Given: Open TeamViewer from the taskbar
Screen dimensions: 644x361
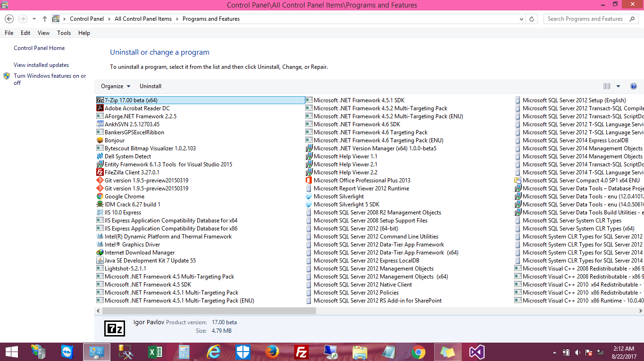Looking at the screenshot, I should [x=67, y=352].
